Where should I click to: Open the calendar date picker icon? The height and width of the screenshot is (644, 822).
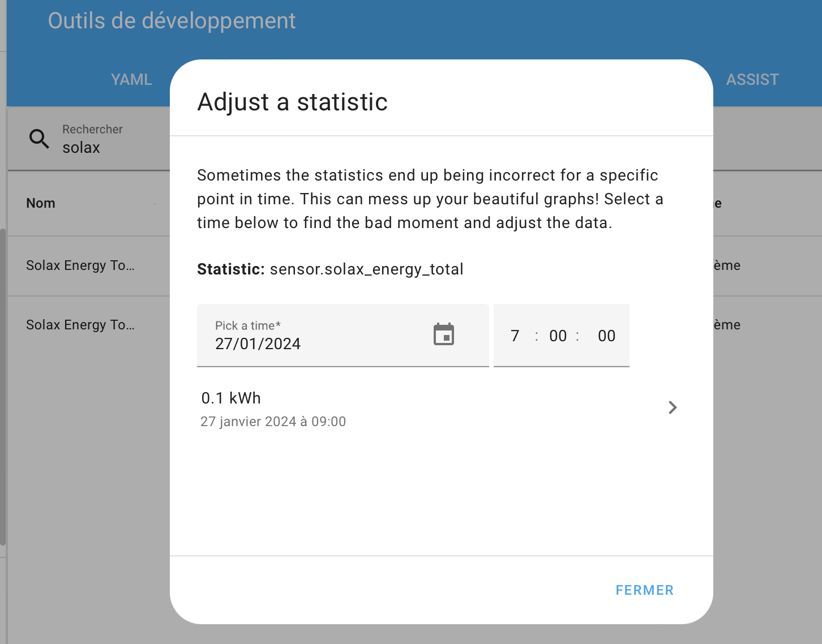click(x=444, y=334)
